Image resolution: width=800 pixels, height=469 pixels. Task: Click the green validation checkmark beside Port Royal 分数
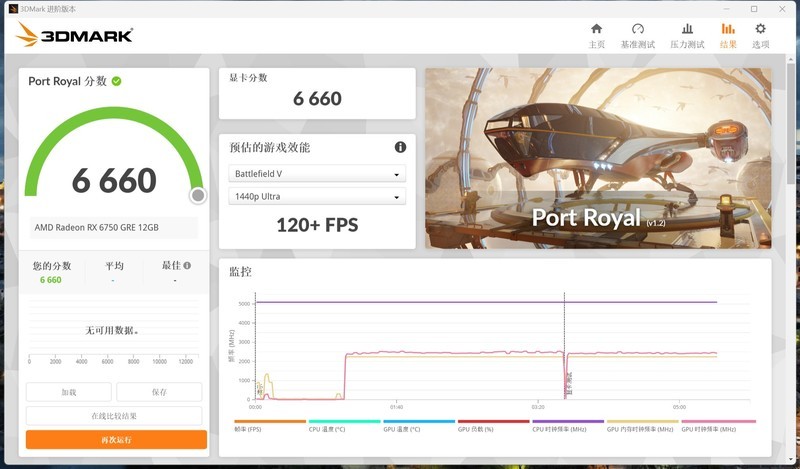(x=116, y=81)
